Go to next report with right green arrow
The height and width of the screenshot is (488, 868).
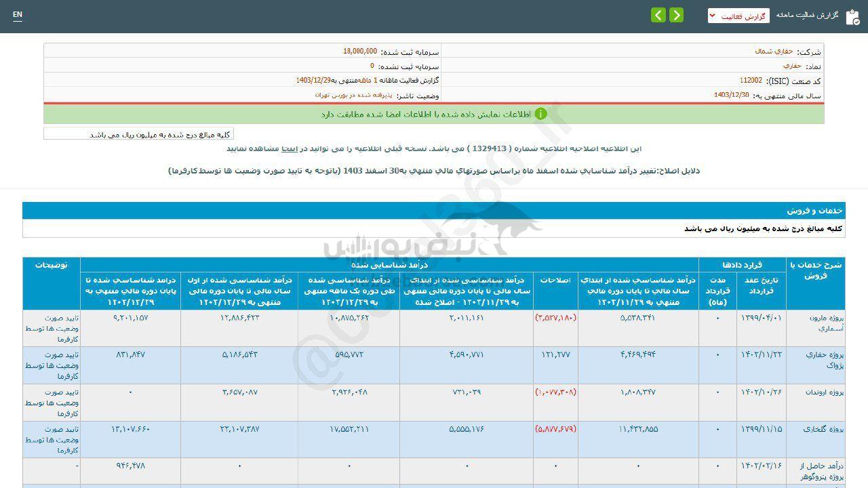tap(676, 16)
